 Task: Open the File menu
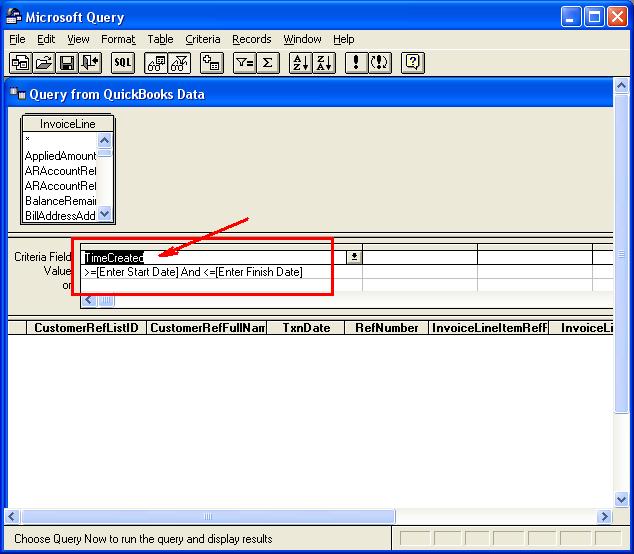coord(17,39)
